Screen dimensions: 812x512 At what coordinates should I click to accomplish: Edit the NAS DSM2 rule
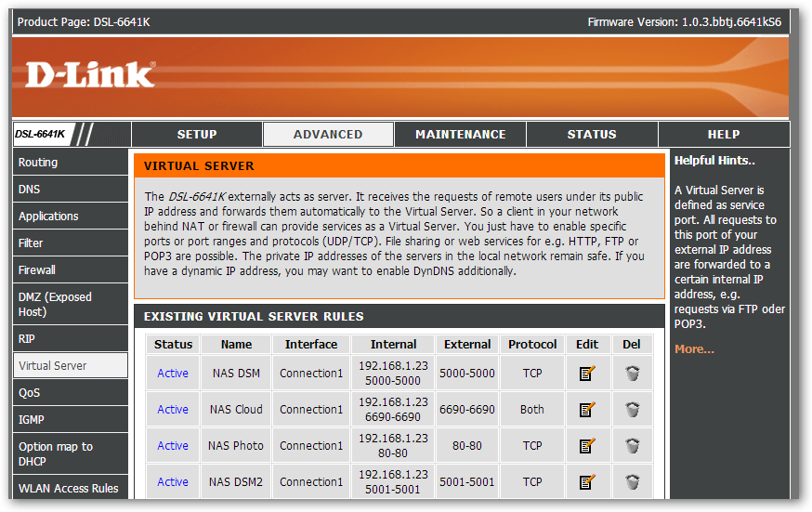coord(587,482)
